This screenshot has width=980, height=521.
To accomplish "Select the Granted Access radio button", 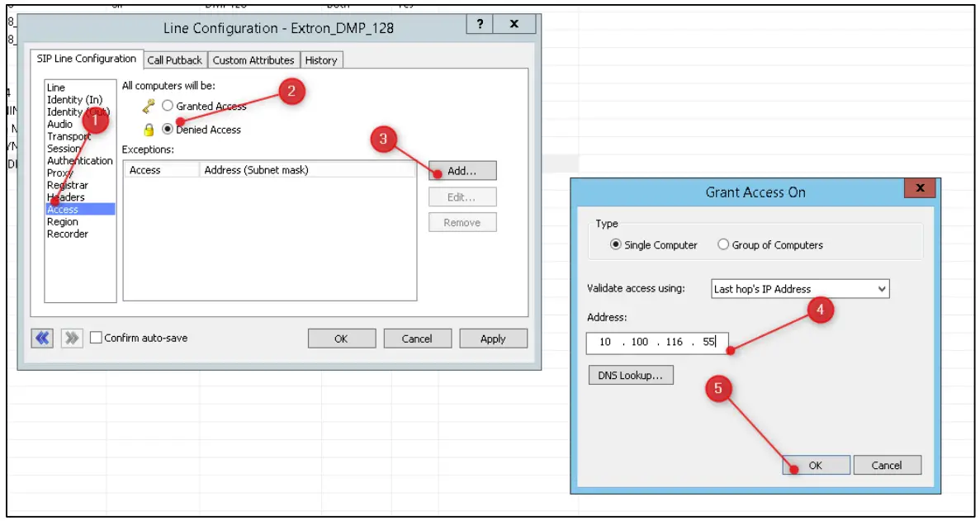I will (x=167, y=107).
